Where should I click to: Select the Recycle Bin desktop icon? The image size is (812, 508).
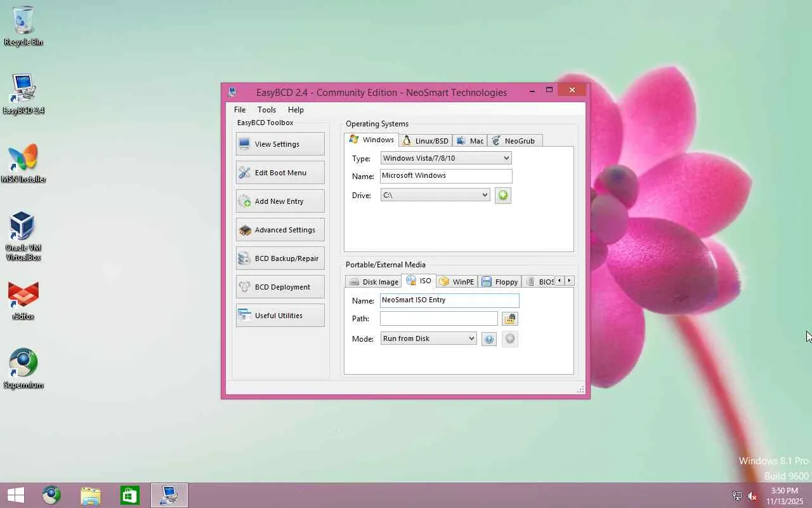23,26
